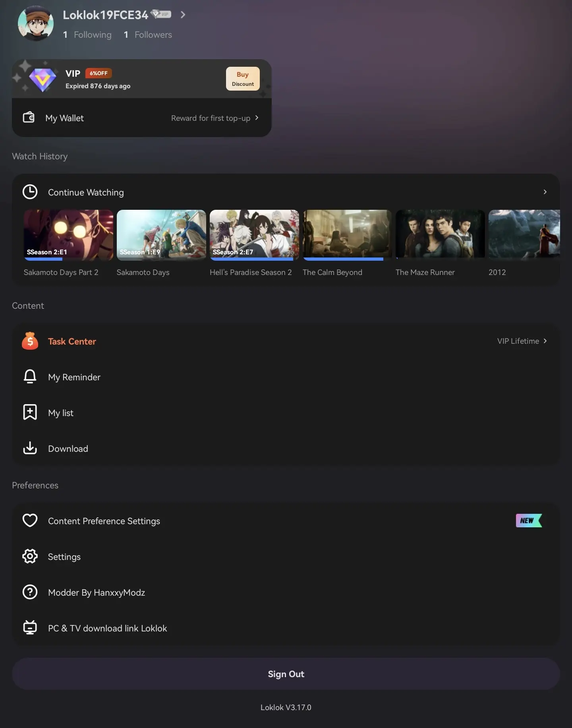View the 1 Followers list
Screen dimensions: 572x728
(x=148, y=35)
